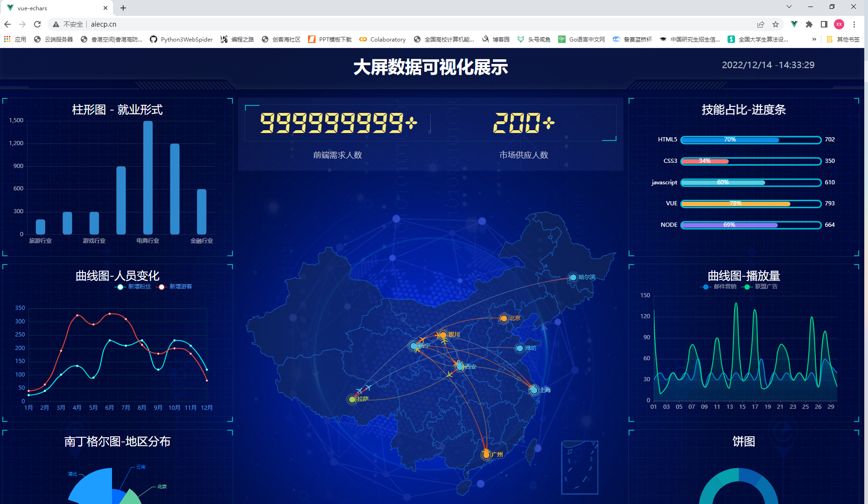The image size is (868, 504).
Task: Toggle the browser side panel icon
Action: click(824, 24)
